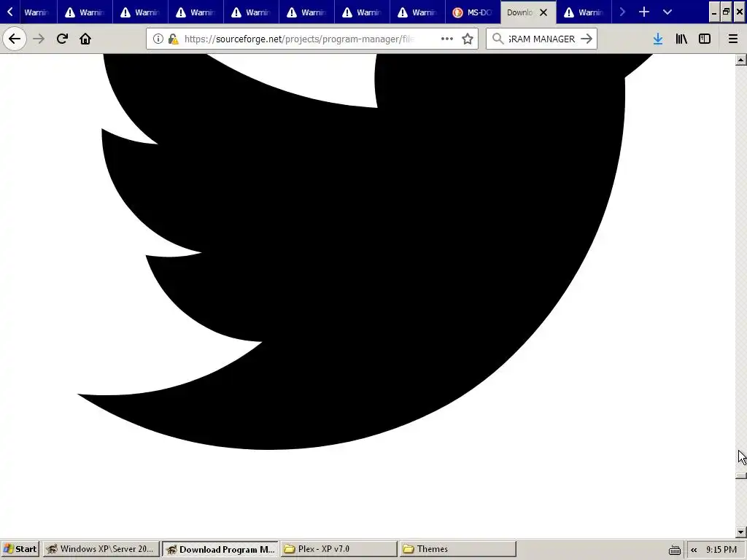
Task: Open the Library bookshelf icon
Action: click(x=681, y=39)
